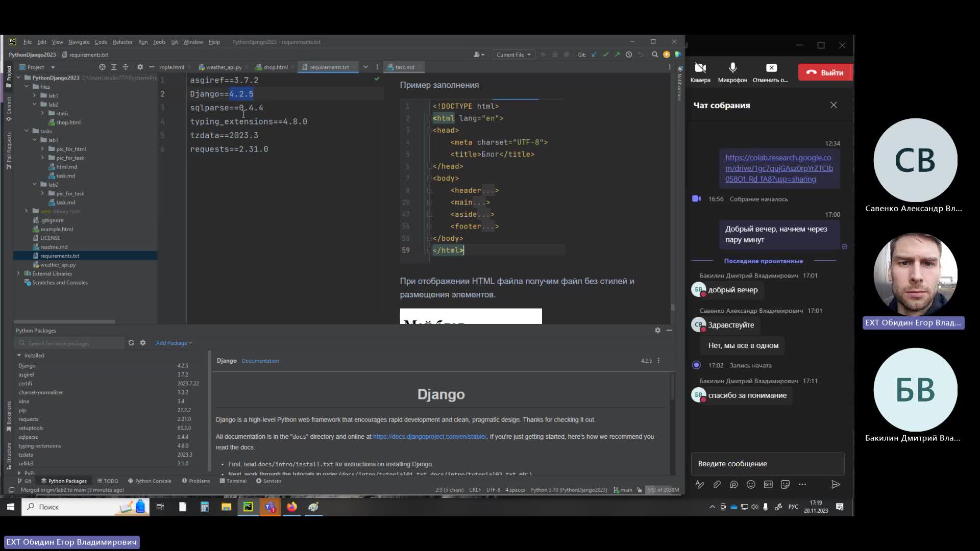The image size is (980, 551).
Task: Click the Code With Me user icon
Action: pyautogui.click(x=479, y=55)
